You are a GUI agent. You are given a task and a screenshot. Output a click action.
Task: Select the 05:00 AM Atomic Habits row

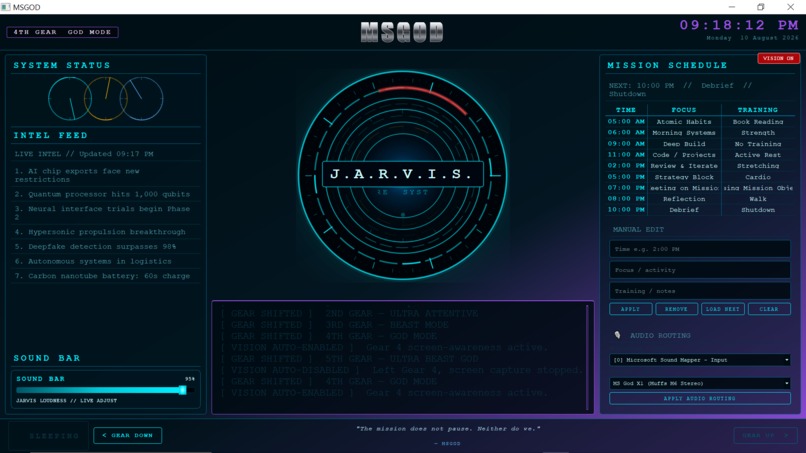[700, 122]
